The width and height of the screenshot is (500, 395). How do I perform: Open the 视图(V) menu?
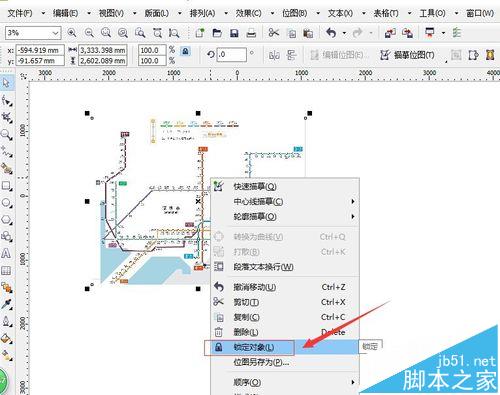click(111, 13)
